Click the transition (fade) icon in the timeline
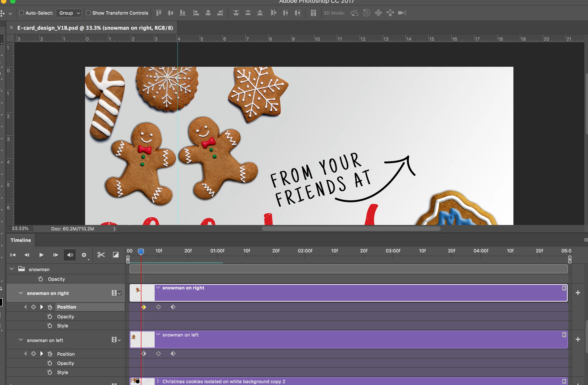This screenshot has height=385, width=588. pyautogui.click(x=116, y=255)
